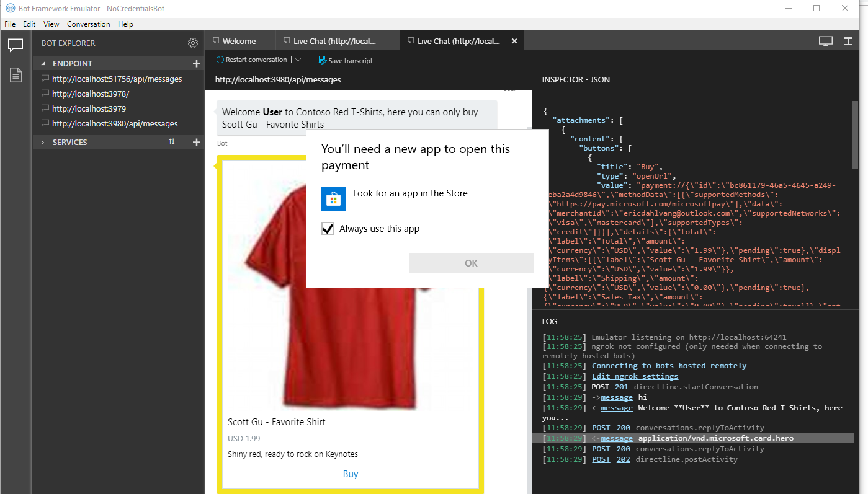This screenshot has width=868, height=494.
Task: Open Bot Explorer settings gear
Action: (x=193, y=43)
